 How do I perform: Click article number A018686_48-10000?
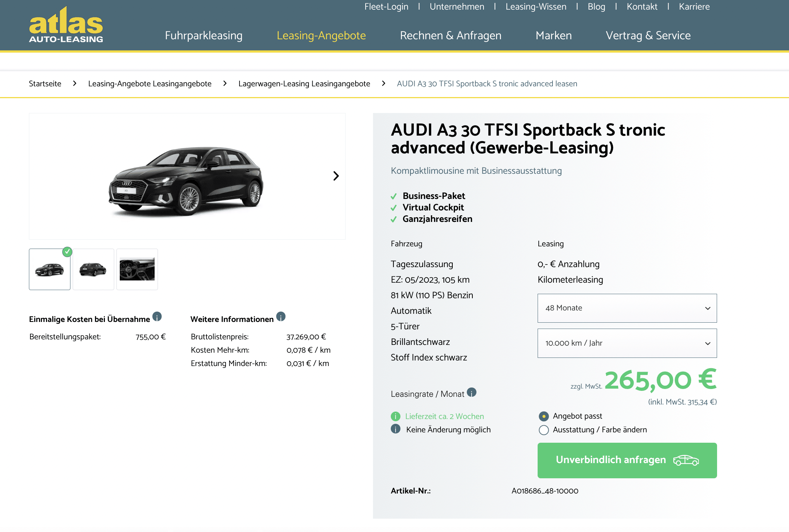(x=545, y=491)
